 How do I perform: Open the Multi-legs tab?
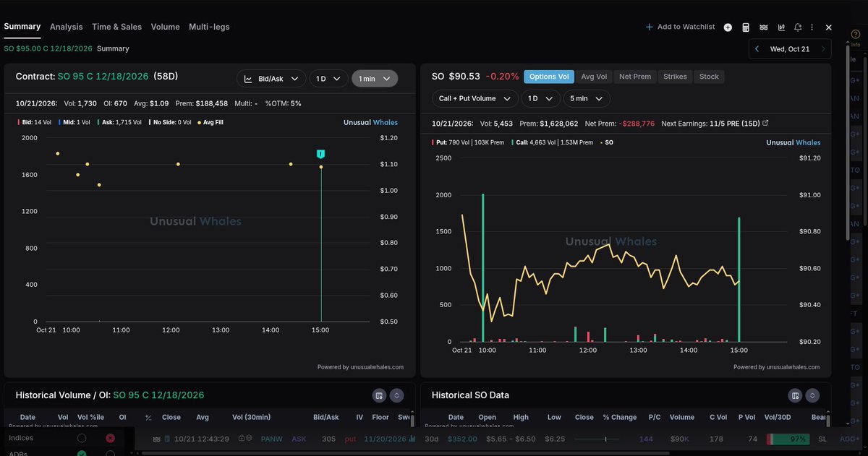tap(209, 27)
